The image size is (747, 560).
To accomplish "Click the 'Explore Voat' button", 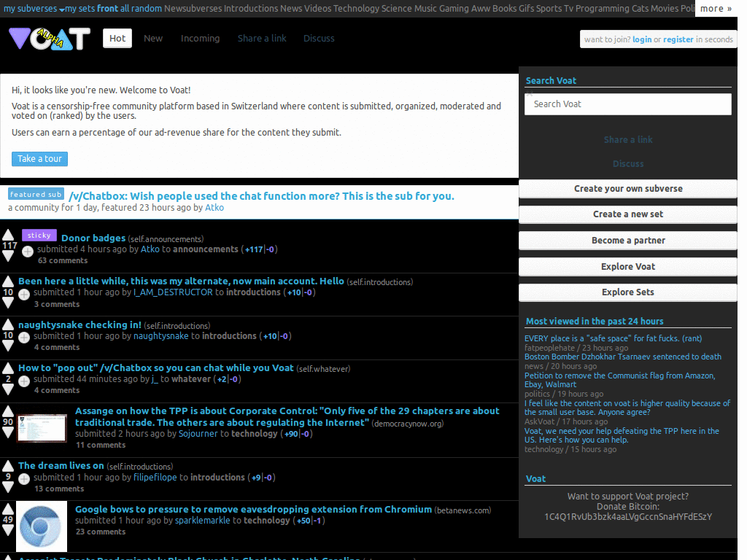I will [x=627, y=266].
